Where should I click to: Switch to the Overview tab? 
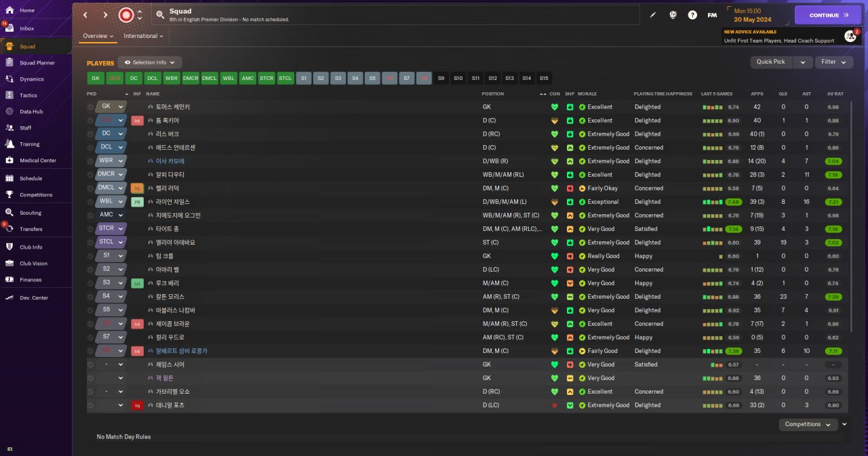click(98, 36)
